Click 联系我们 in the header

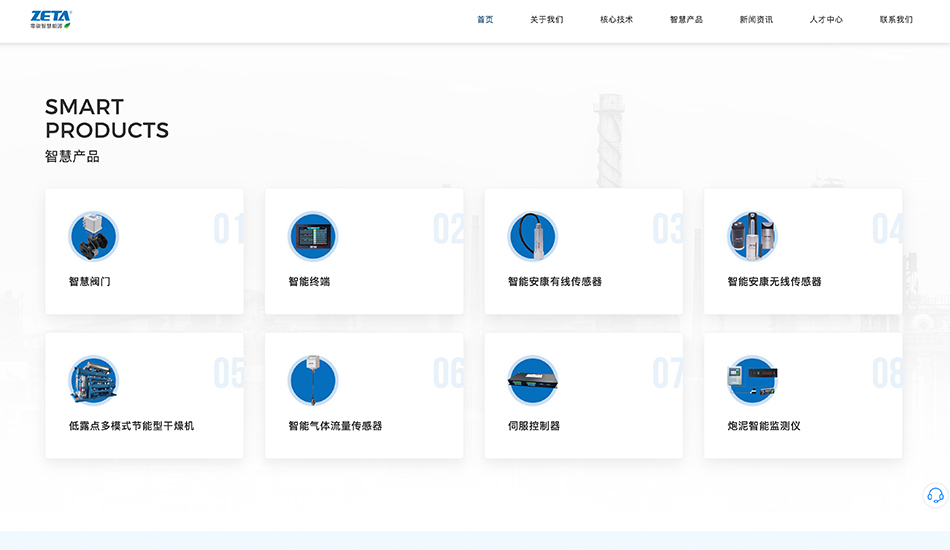point(896,20)
